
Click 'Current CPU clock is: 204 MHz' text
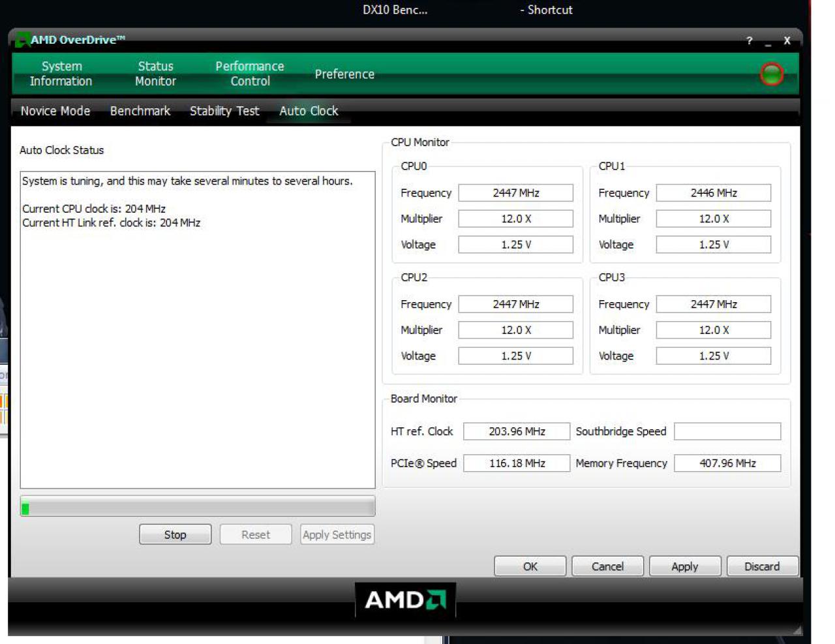click(x=94, y=209)
